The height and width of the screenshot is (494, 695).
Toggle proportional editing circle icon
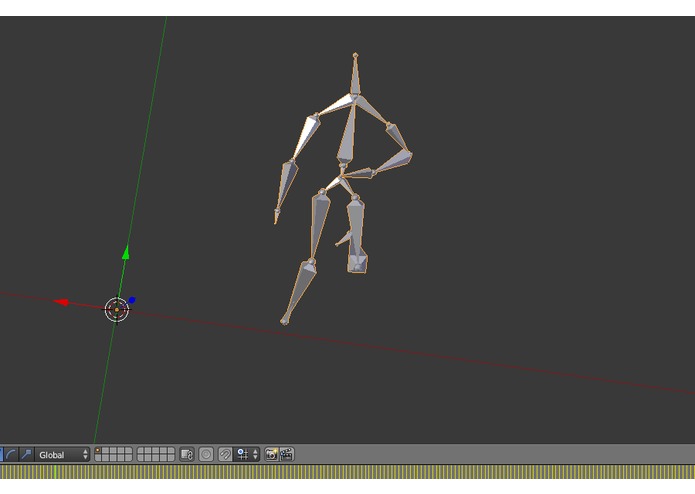tap(206, 455)
